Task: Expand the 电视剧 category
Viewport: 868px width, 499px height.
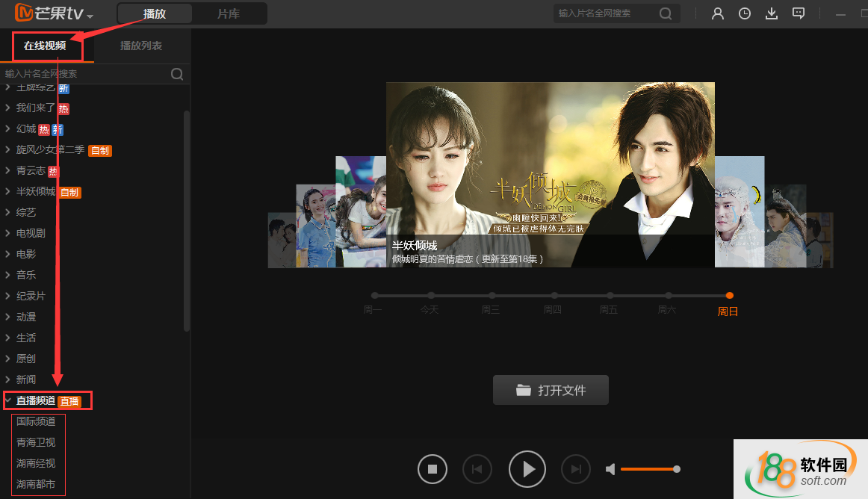Action: pos(8,233)
